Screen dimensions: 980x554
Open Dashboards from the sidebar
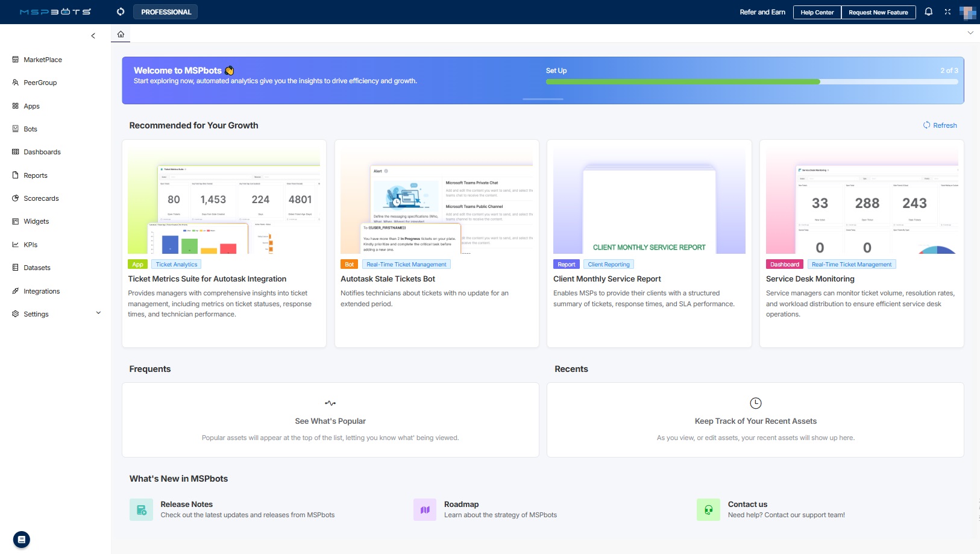tap(42, 152)
